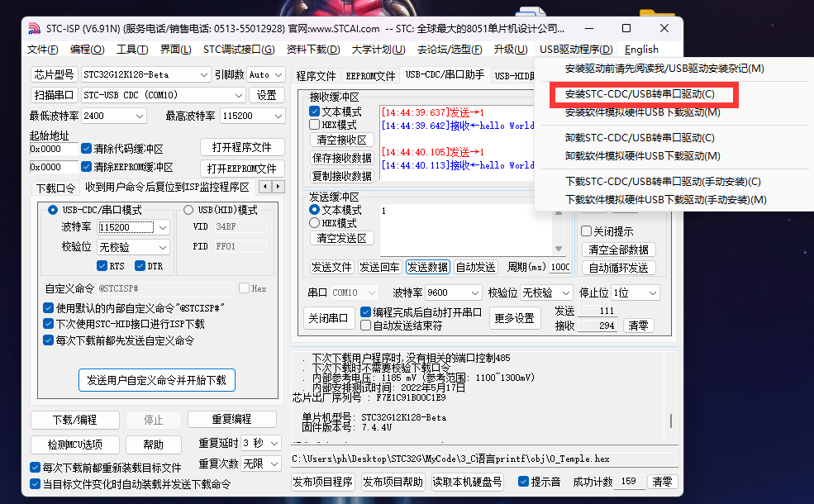Select 卸载STC-CDC/USB转串口驱动(C) menu entry
This screenshot has width=814, height=504.
pyautogui.click(x=640, y=137)
